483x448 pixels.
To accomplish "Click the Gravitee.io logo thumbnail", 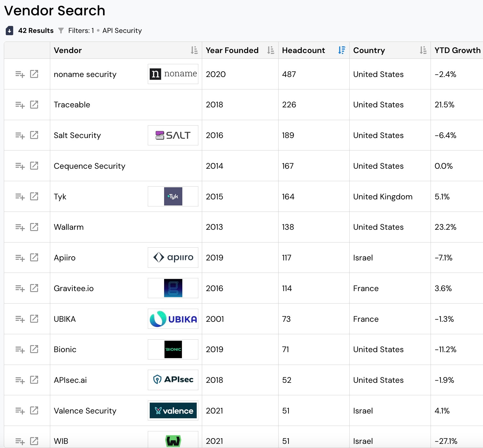I will (x=173, y=288).
